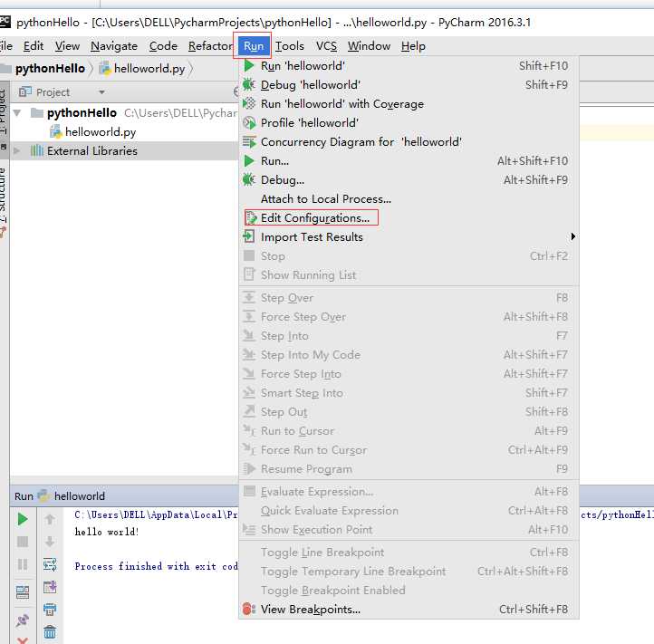This screenshot has height=644, width=654.
Task: Click the profile icon beside Profile 'helloworld'
Action: click(249, 122)
